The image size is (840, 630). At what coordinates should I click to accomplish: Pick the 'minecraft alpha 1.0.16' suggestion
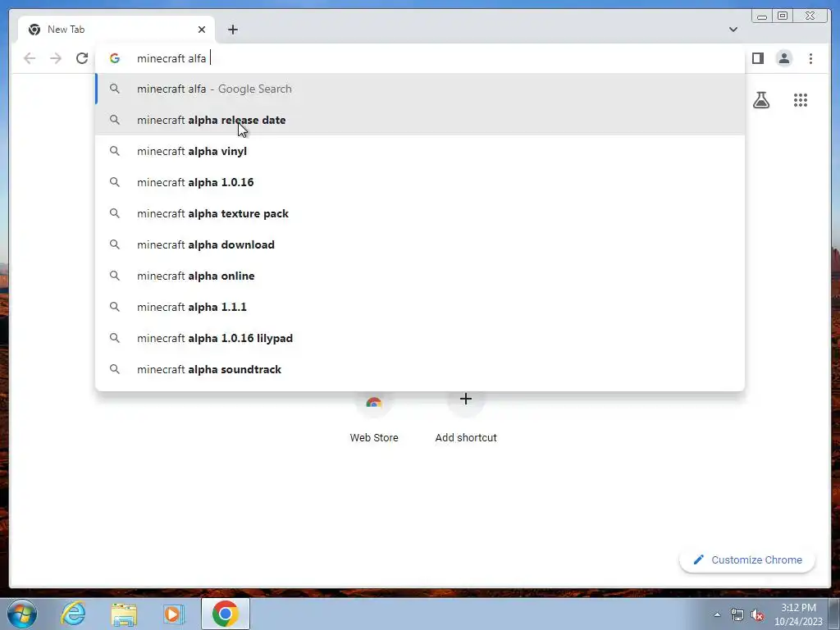point(420,182)
